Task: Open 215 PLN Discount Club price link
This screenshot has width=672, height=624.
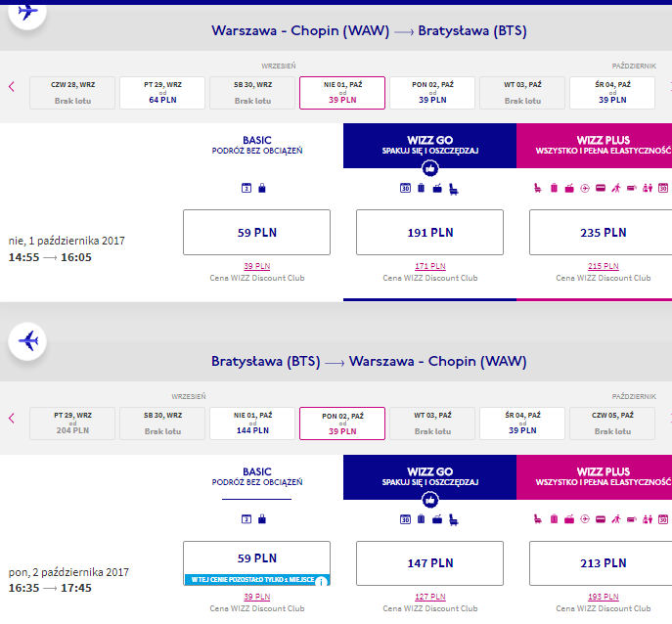Action: [x=604, y=266]
